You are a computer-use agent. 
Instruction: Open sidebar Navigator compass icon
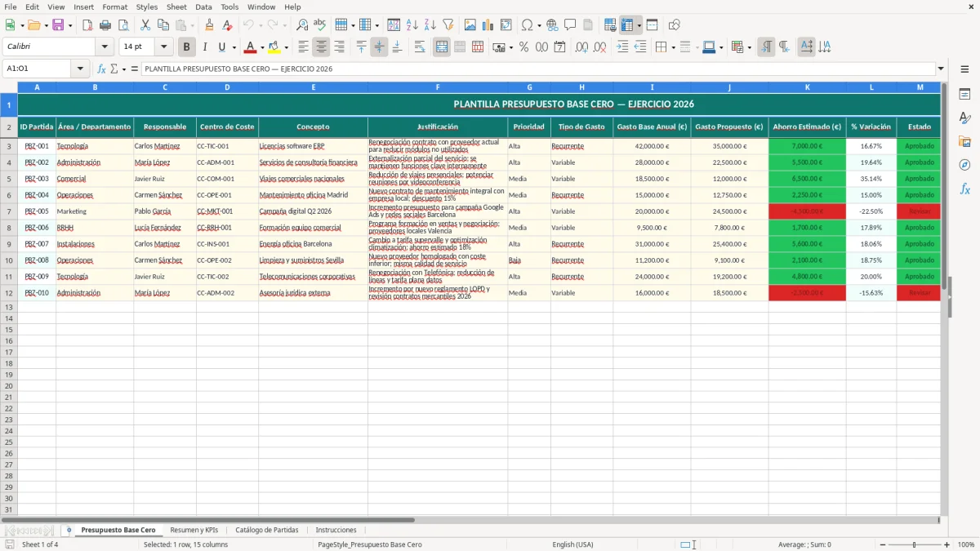click(x=964, y=166)
